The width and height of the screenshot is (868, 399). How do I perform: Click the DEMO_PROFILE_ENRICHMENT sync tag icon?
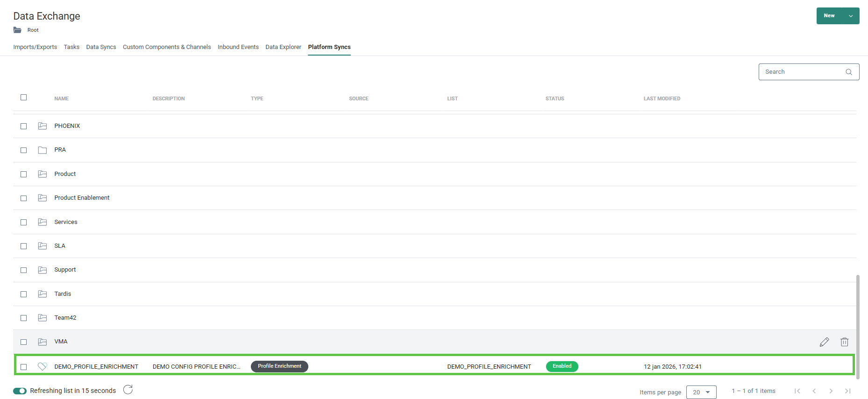click(x=43, y=367)
